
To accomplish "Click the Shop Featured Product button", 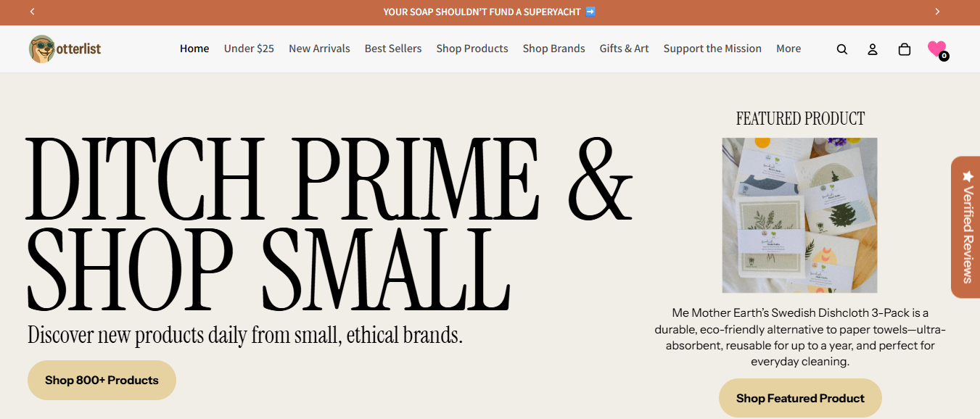I will point(800,398).
